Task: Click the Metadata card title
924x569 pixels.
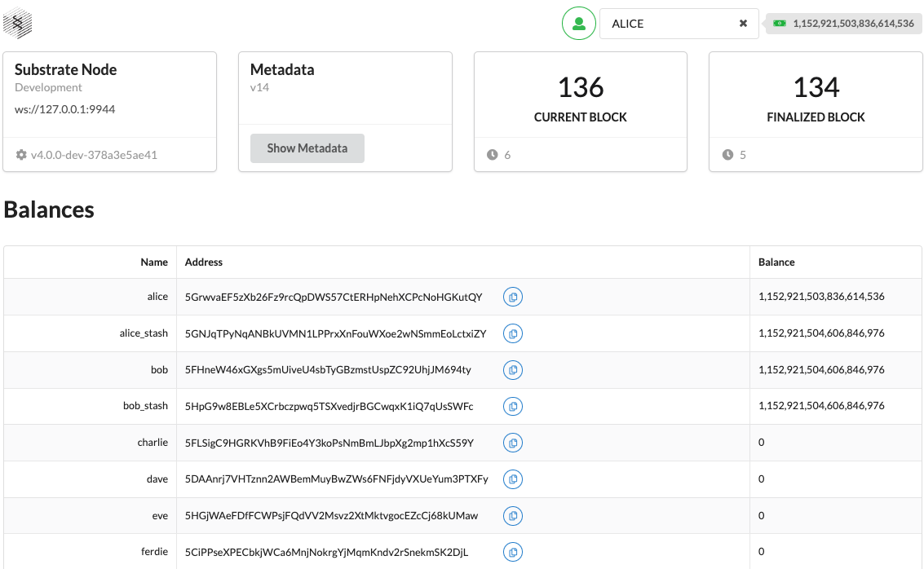Action: pos(282,69)
